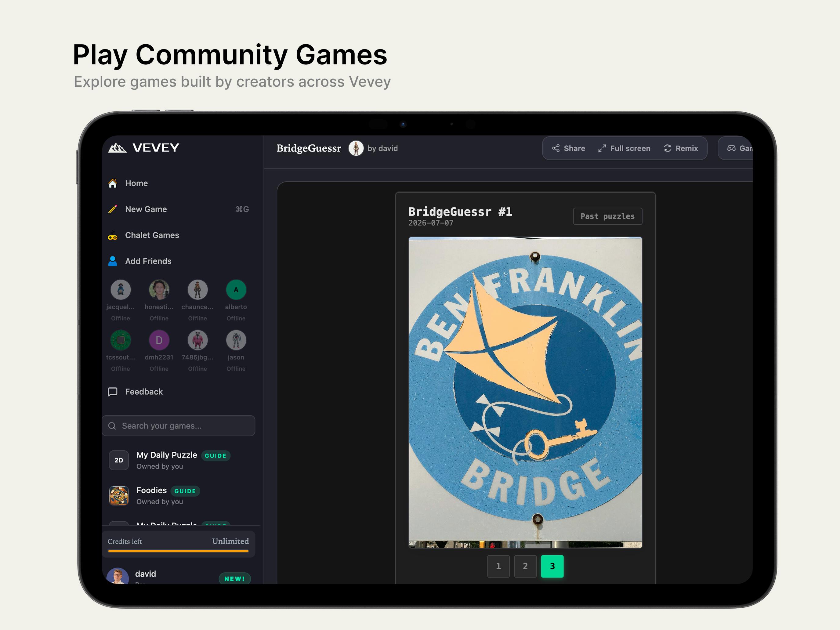The height and width of the screenshot is (630, 840).
Task: Click the 2D icon of My Daily Puzzle
Action: 119,460
